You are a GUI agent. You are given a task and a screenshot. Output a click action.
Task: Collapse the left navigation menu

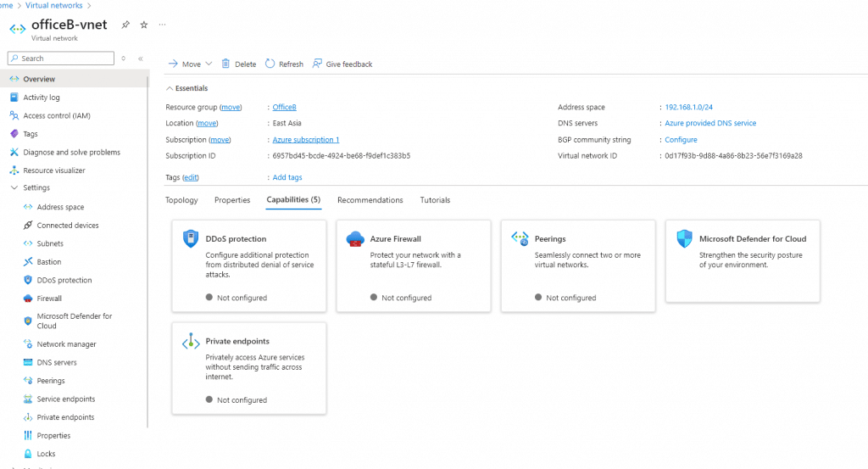(141, 59)
